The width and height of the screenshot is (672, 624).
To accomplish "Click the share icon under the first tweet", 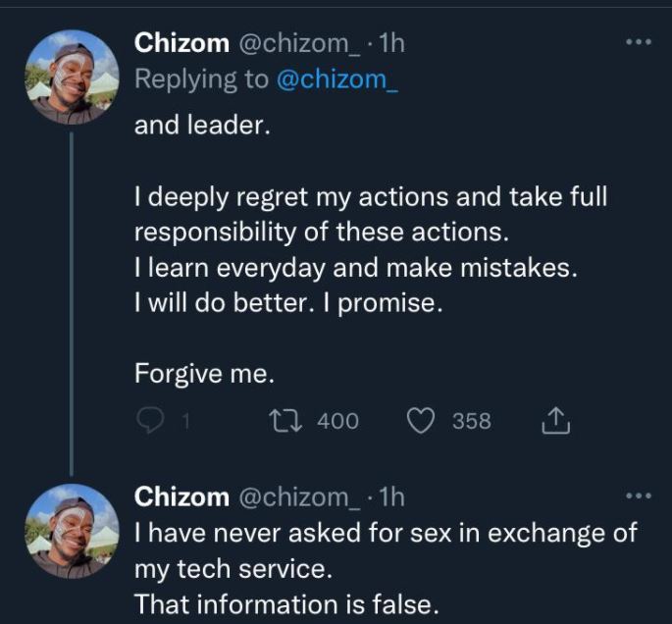I will coord(555,421).
